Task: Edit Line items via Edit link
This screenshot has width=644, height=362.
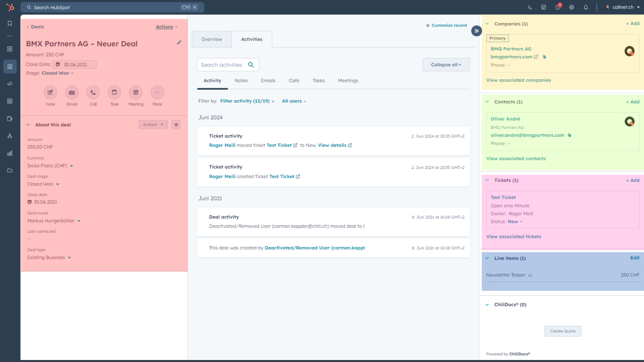Action: pyautogui.click(x=635, y=258)
